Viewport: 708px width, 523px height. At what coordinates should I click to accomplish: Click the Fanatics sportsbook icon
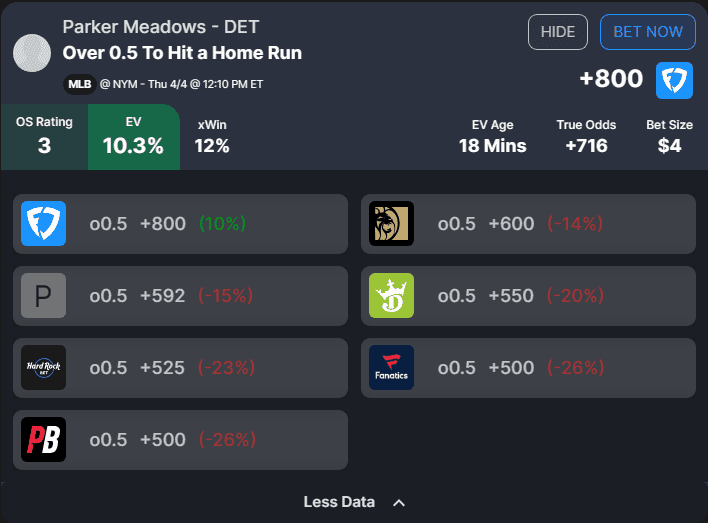391,367
